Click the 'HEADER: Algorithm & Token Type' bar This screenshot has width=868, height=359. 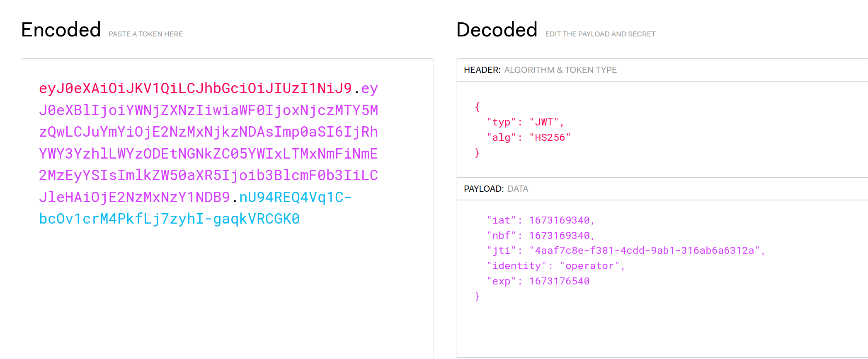pos(540,70)
